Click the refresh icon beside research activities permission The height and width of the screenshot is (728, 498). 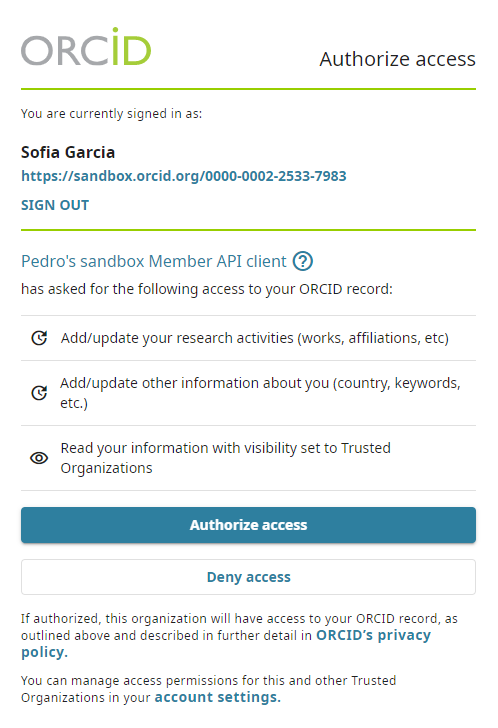(x=39, y=338)
